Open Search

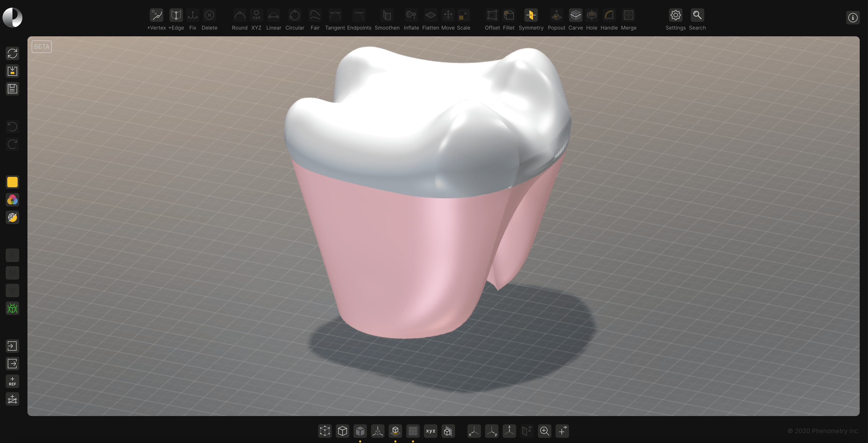(x=697, y=15)
